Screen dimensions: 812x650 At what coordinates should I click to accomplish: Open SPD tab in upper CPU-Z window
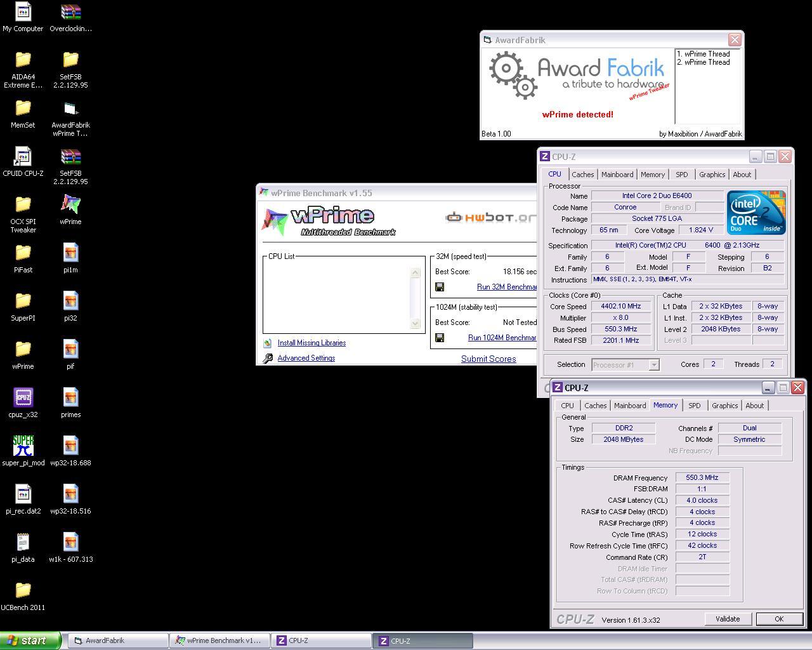(x=681, y=175)
